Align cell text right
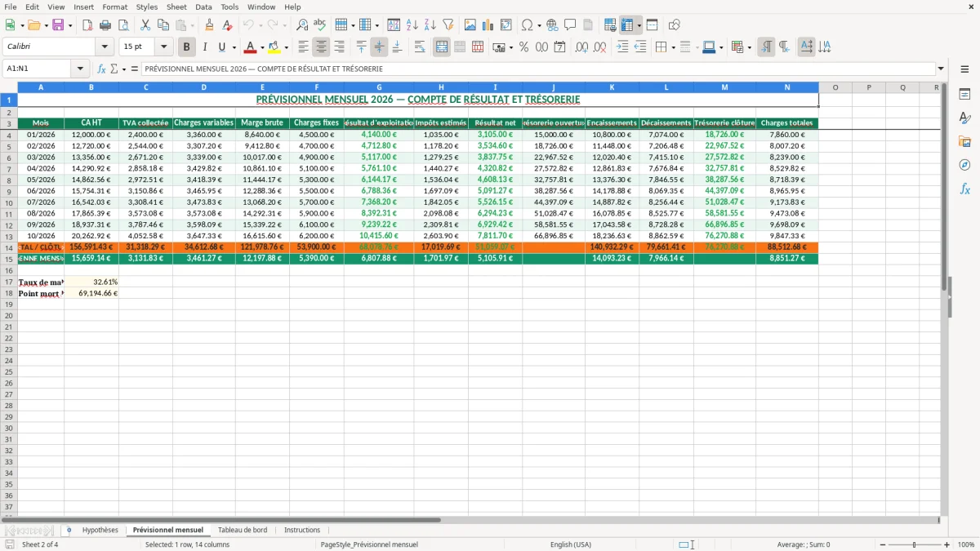Viewport: 980px width, 551px height. click(x=340, y=47)
